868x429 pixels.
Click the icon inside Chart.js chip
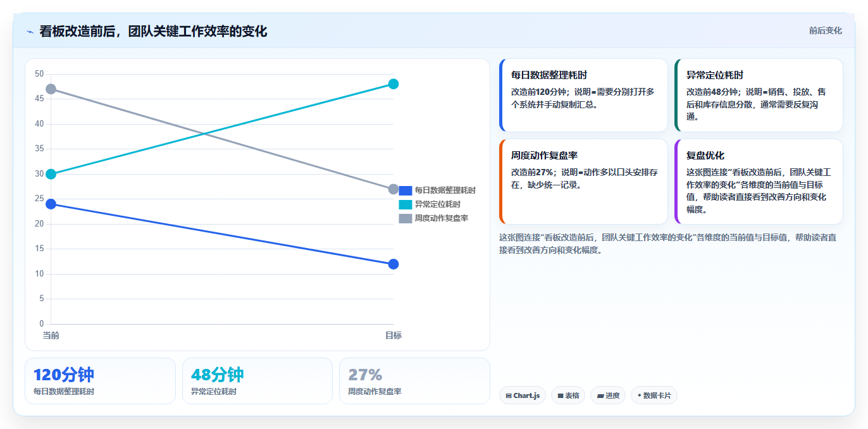509,396
